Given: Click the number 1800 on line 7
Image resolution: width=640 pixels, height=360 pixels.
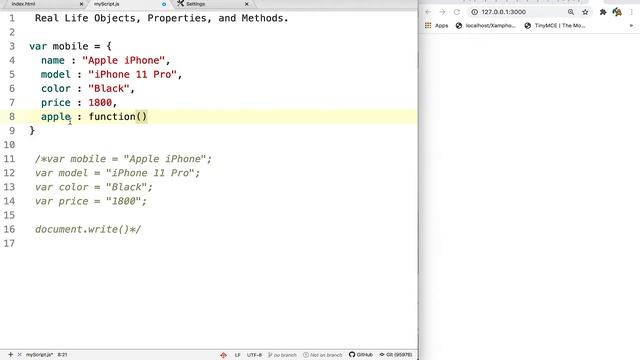Looking at the screenshot, I should [x=100, y=102].
